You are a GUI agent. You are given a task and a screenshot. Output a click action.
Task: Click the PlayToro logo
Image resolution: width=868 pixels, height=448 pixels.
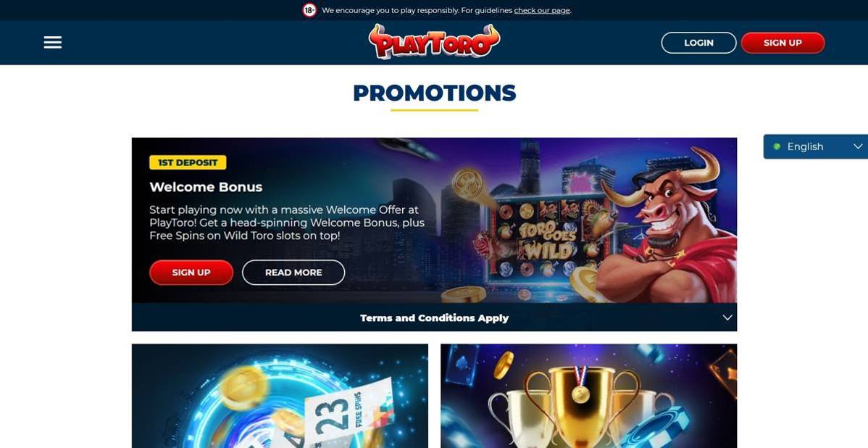(434, 41)
